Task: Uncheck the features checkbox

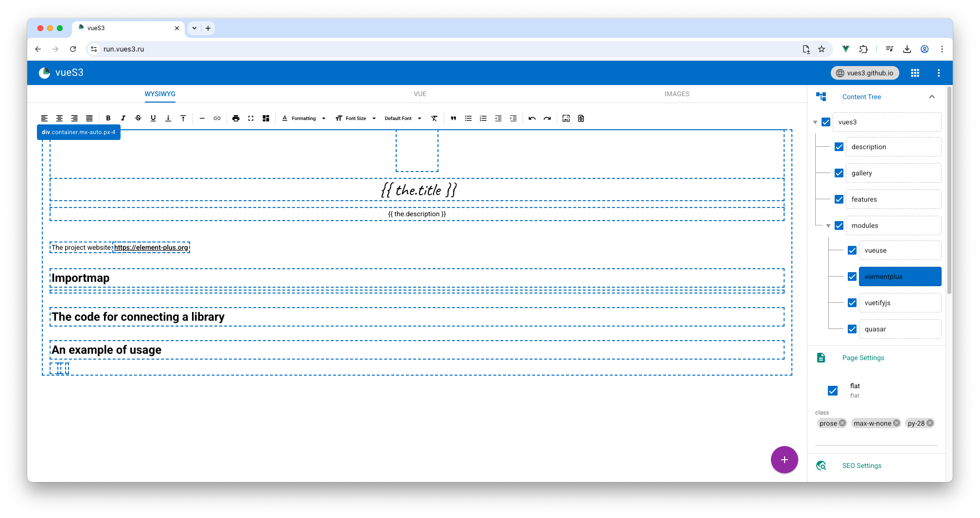Action: coord(839,199)
